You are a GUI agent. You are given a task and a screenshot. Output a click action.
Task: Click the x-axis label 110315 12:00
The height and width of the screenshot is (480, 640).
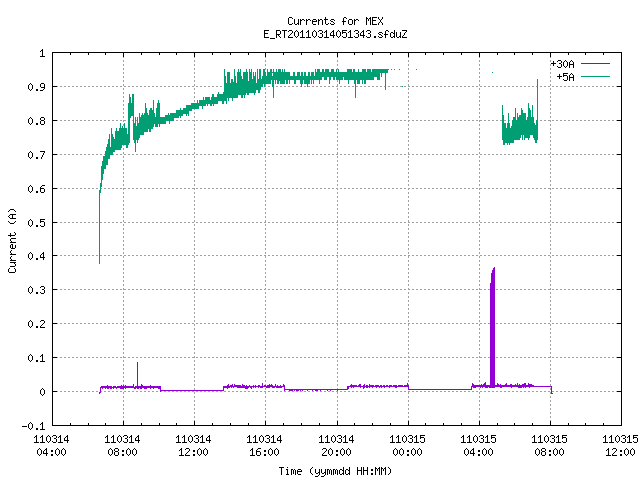[620, 446]
